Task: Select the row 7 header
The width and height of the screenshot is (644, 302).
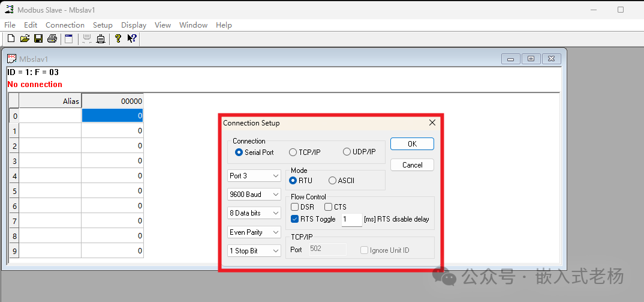Action: 14,220
